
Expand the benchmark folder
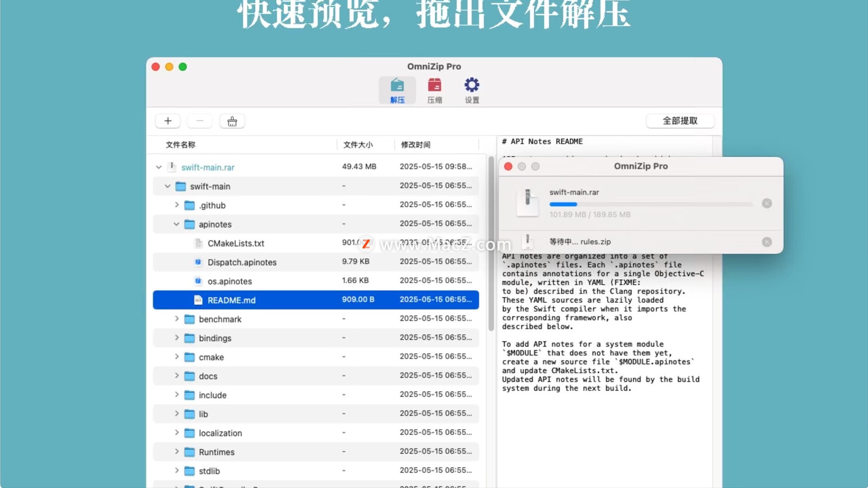point(177,319)
